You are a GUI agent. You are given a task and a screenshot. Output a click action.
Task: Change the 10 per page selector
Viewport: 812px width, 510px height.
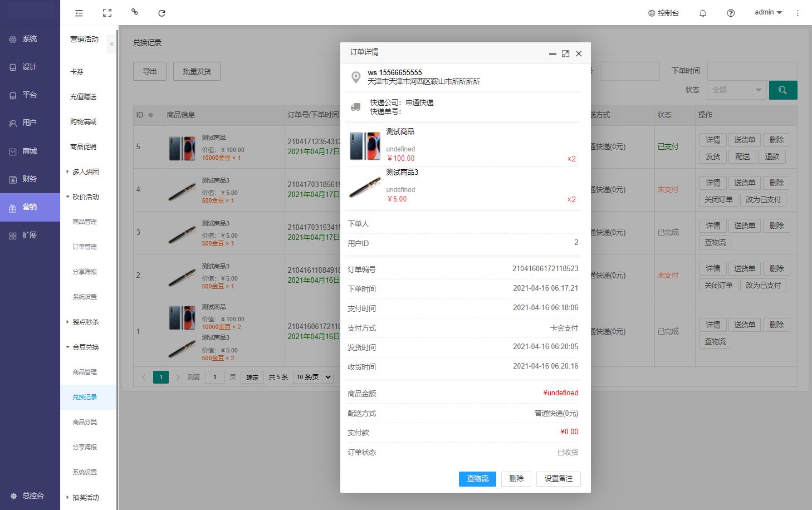313,377
